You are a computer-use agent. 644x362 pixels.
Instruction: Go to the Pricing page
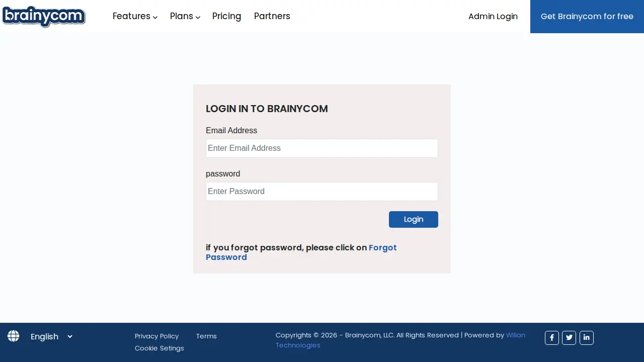[226, 16]
